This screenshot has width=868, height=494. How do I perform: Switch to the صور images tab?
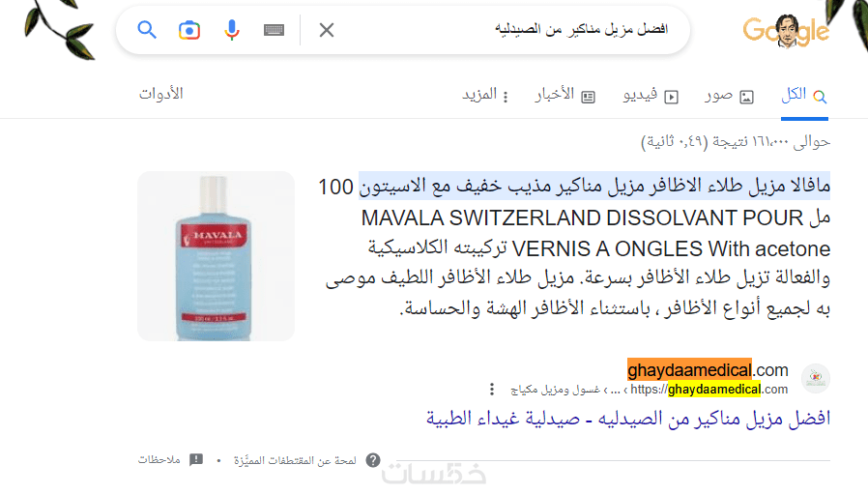tap(729, 96)
